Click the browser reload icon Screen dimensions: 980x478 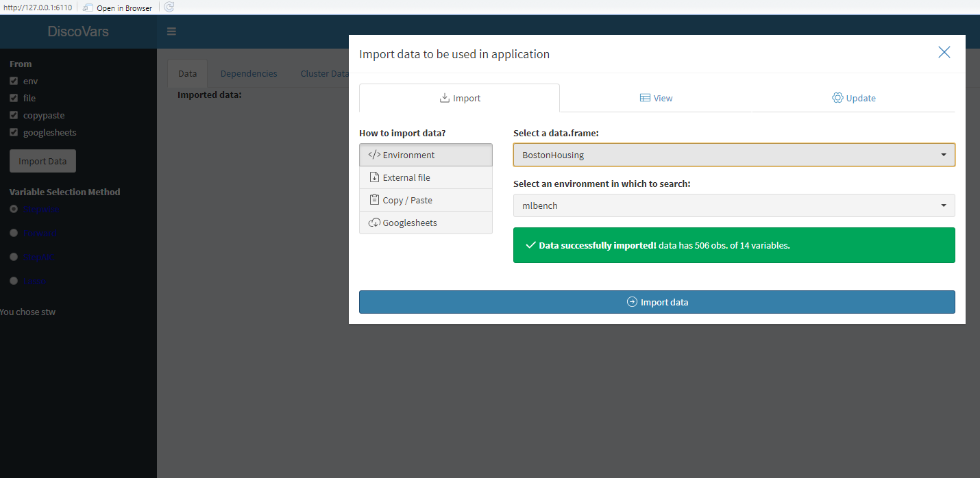point(169,8)
